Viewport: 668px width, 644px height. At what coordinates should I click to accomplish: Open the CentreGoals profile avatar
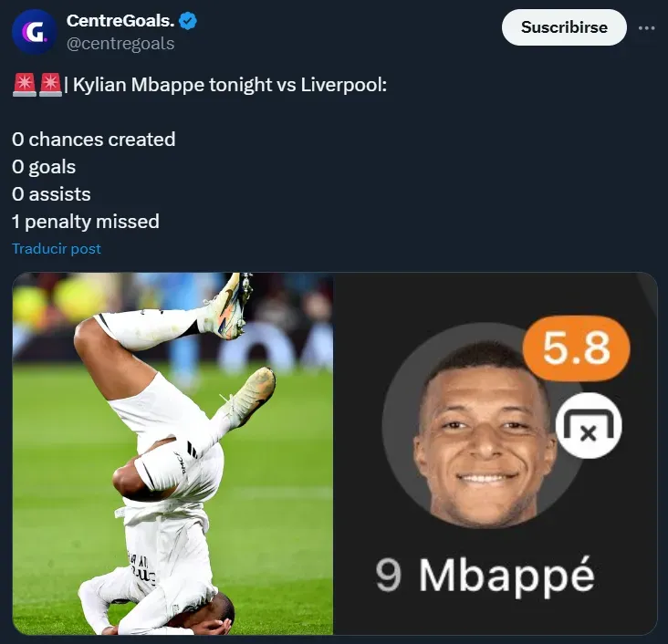tap(34, 32)
